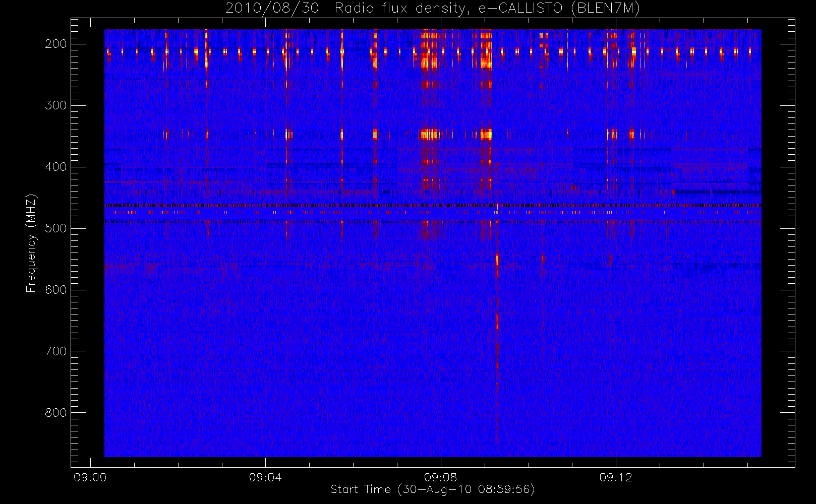816x504 pixels.
Task: Click the 'Start Time (30-Aug-10 08:59:56)' axis label
Action: pos(432,489)
